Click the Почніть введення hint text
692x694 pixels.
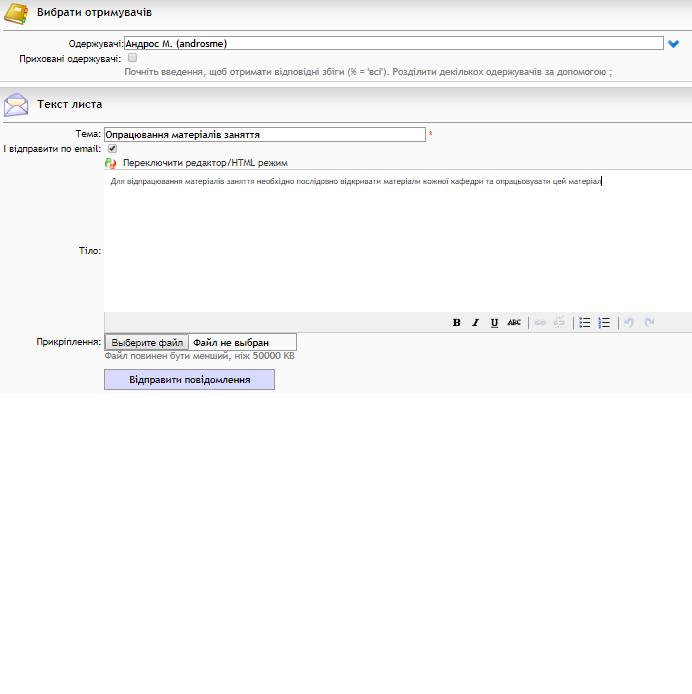tap(368, 72)
